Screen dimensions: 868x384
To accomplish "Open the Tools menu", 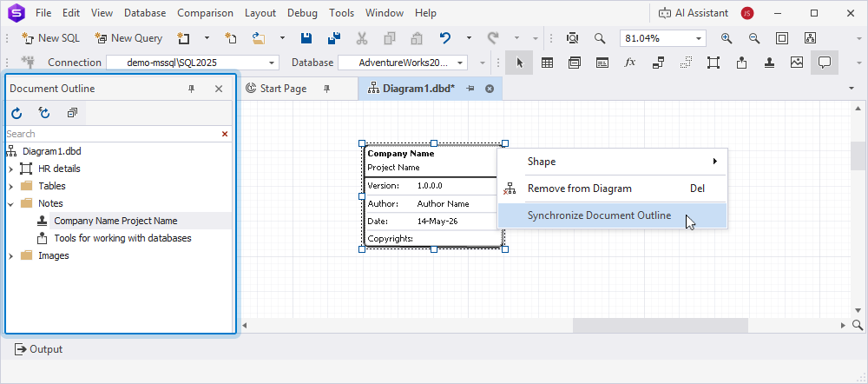I will click(x=341, y=13).
